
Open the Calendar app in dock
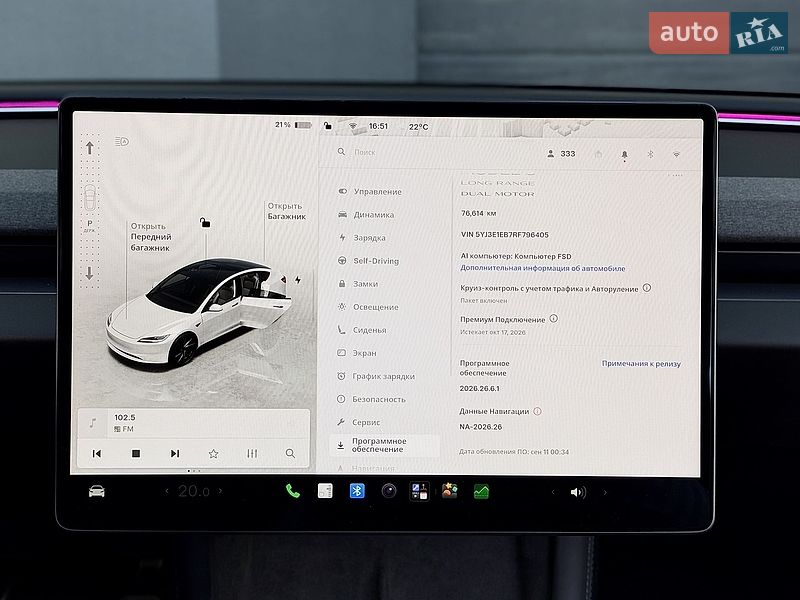click(325, 491)
